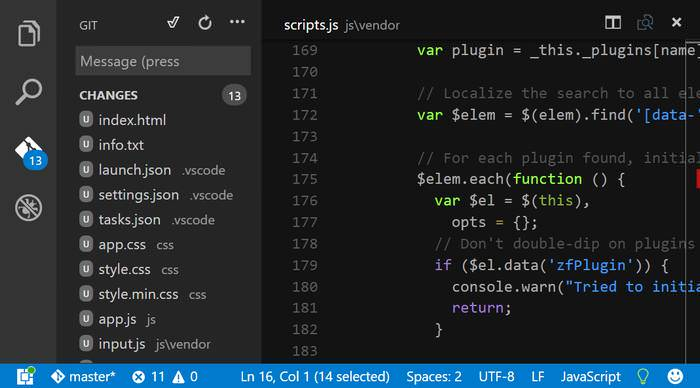This screenshot has width=700, height=388.
Task: Click 'var plugin' code on line 169
Action: (460, 50)
